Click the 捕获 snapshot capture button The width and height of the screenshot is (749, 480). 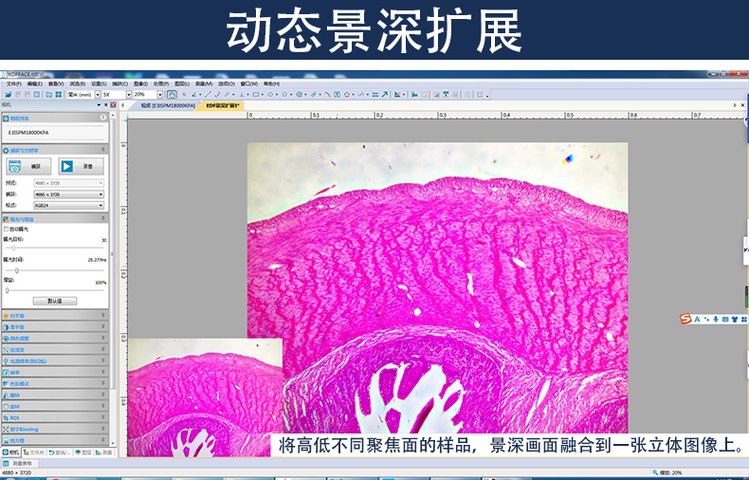click(29, 166)
